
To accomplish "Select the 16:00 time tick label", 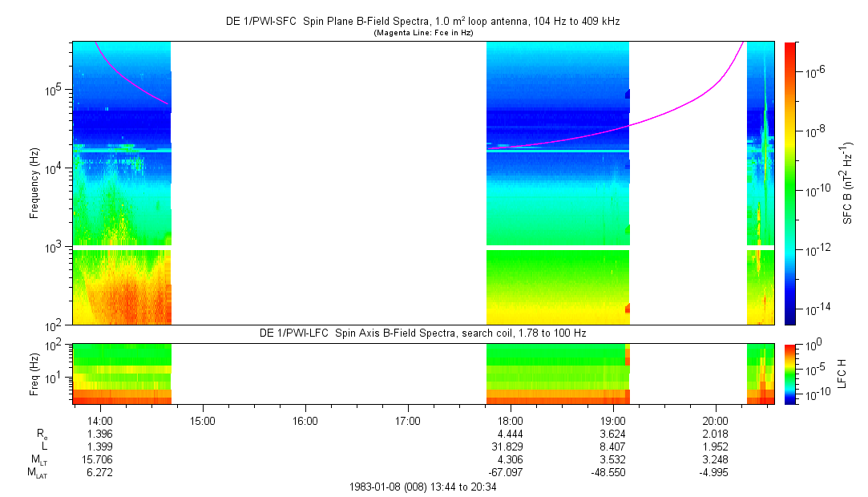I will (305, 420).
